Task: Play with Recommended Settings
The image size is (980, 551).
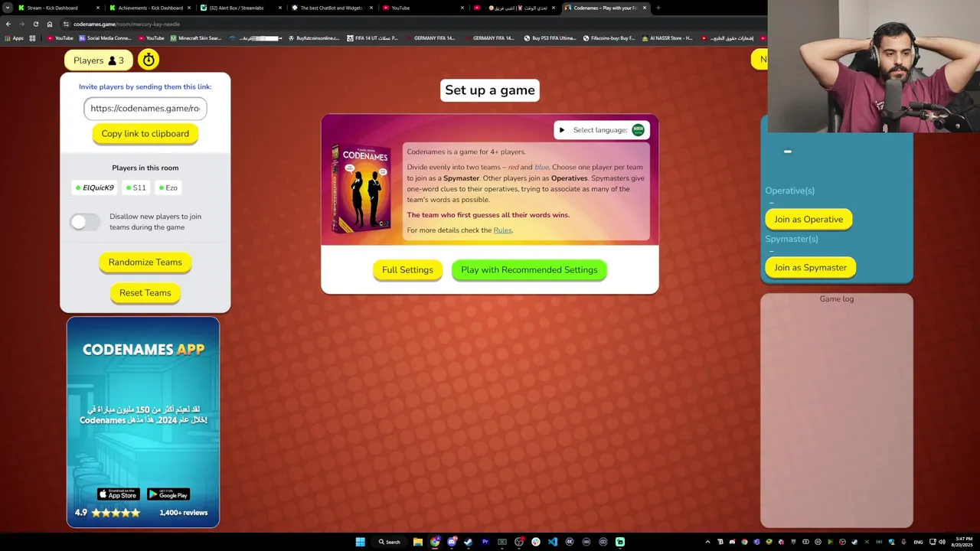Action: click(x=529, y=270)
